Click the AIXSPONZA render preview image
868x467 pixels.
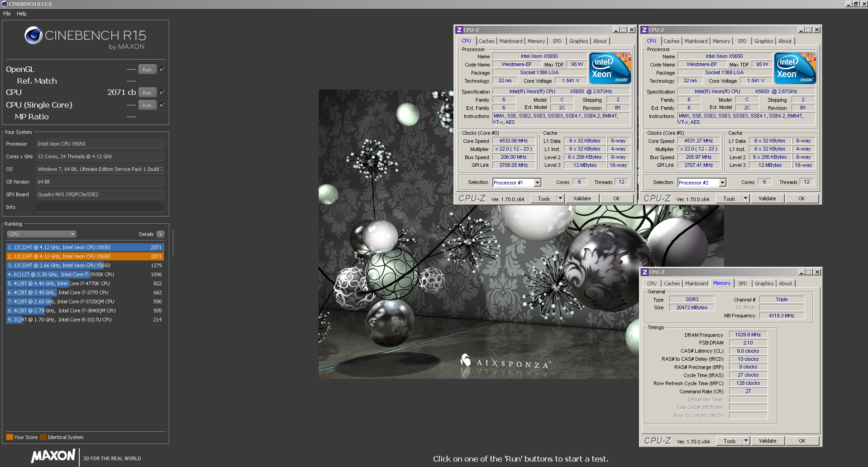tap(520, 234)
